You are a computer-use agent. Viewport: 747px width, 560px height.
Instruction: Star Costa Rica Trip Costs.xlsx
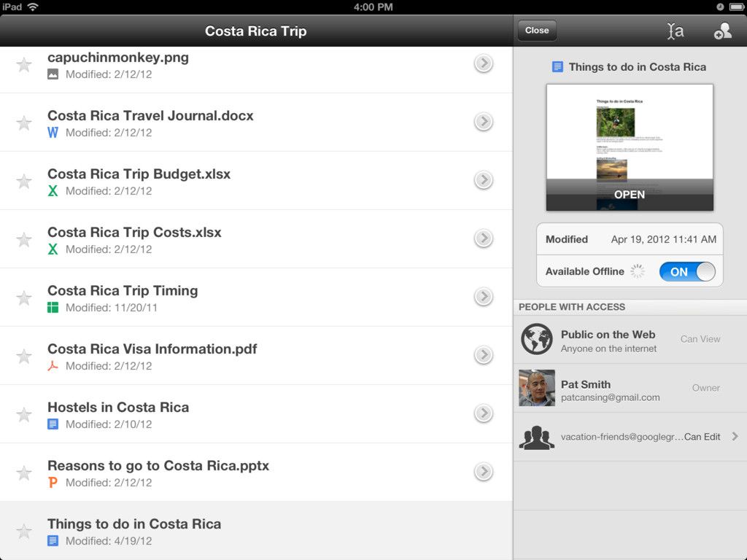click(24, 239)
